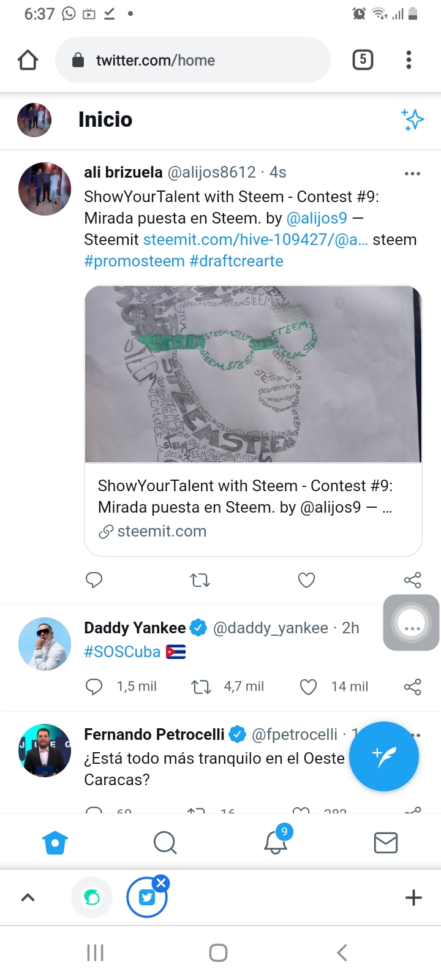Add new tab with plus icon

[x=413, y=897]
